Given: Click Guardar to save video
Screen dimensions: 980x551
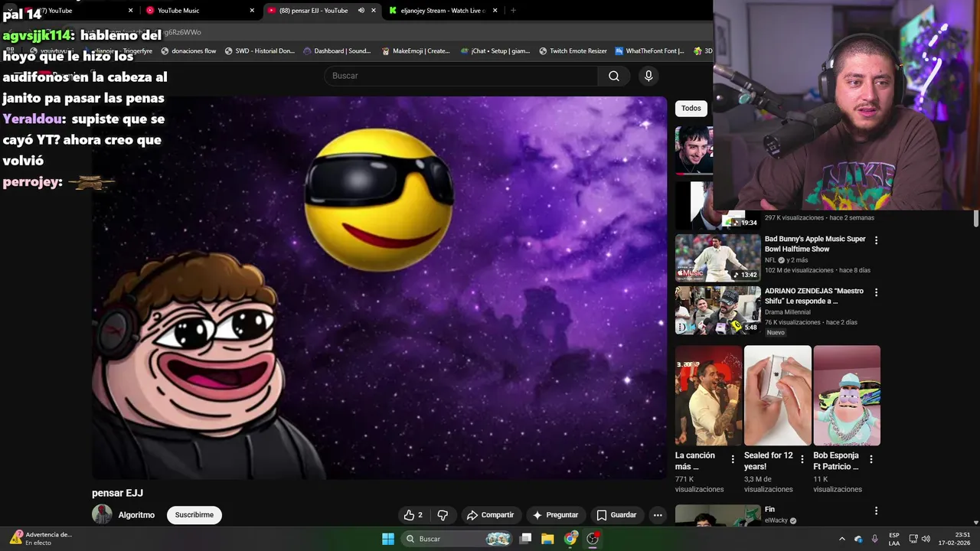Looking at the screenshot, I should pos(617,515).
